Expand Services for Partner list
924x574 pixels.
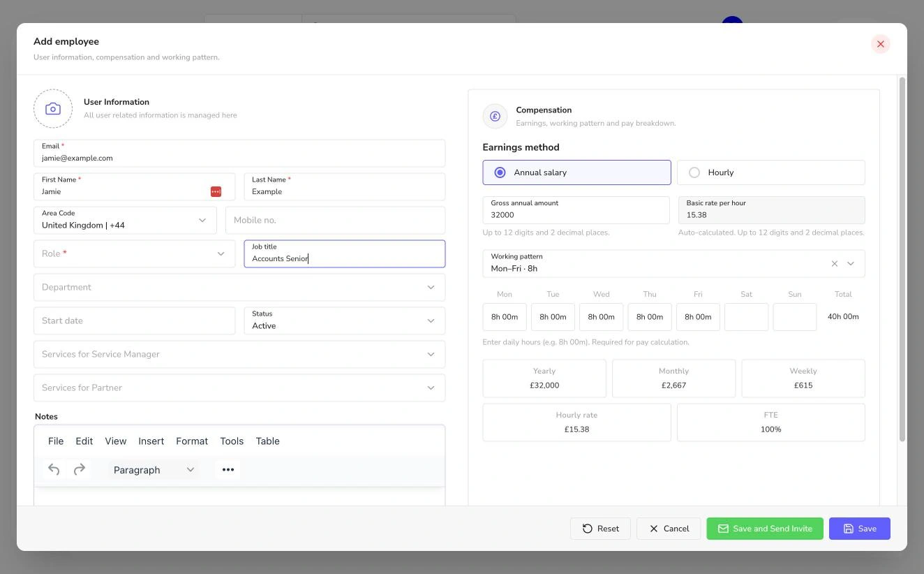point(239,388)
